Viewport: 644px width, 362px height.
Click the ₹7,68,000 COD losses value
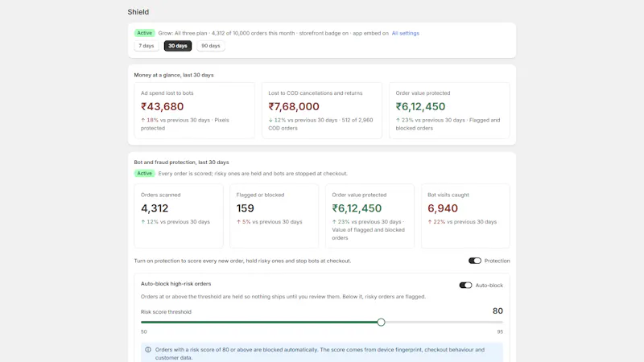(x=294, y=107)
